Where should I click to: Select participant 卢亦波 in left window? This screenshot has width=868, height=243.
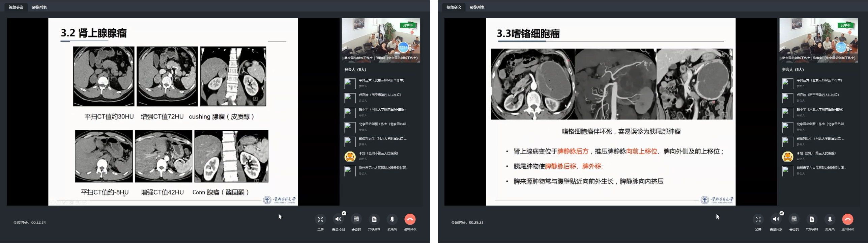coord(381,98)
